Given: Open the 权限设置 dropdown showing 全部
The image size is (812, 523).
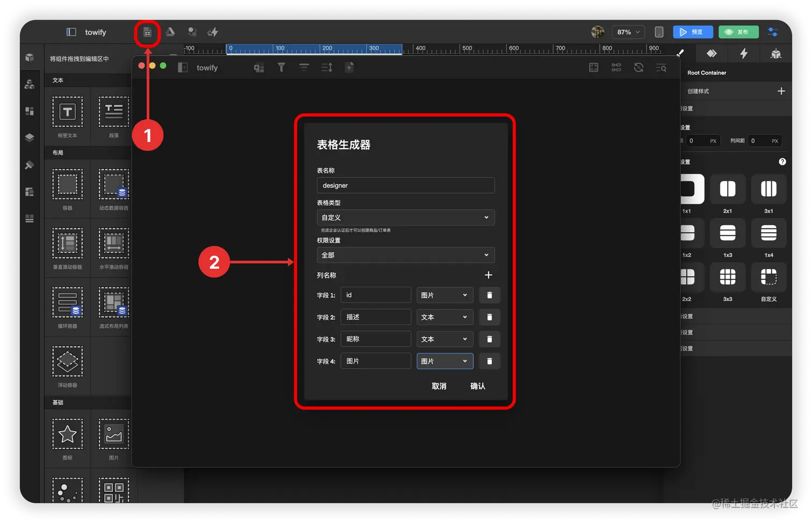Looking at the screenshot, I should [405, 255].
